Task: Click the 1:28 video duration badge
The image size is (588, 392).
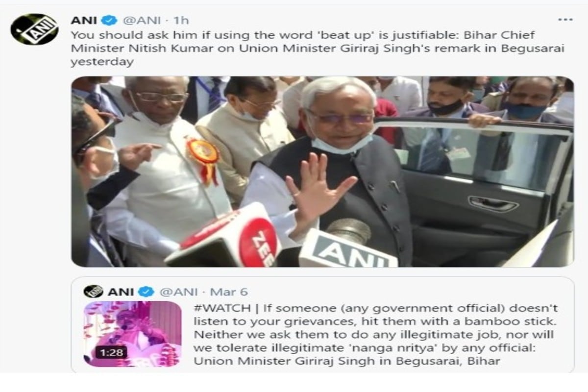Action: 111,352
